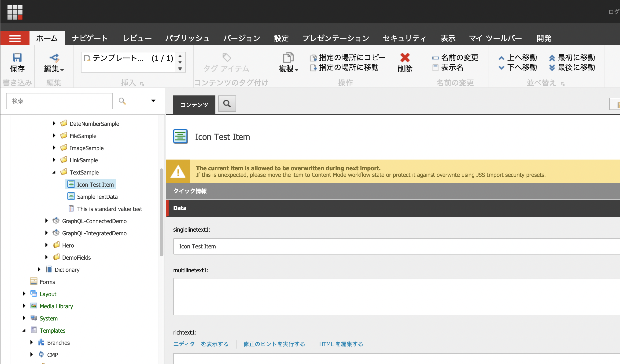Click Copy To (指定の場所にコピー)

click(x=347, y=58)
